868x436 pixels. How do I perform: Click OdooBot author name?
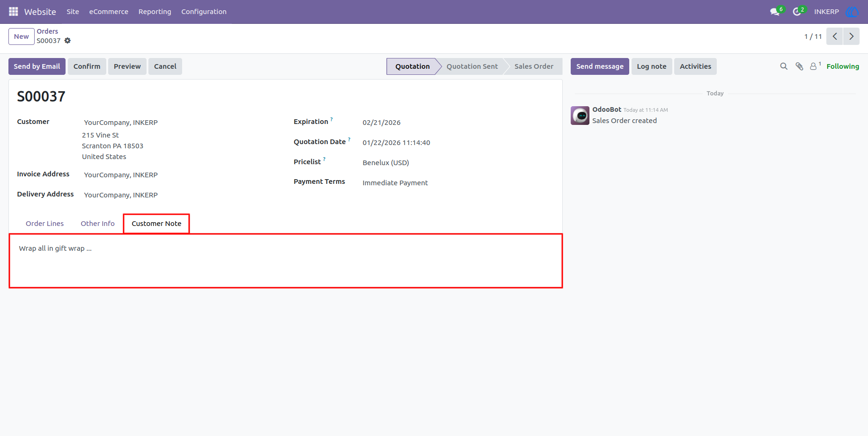(x=607, y=109)
